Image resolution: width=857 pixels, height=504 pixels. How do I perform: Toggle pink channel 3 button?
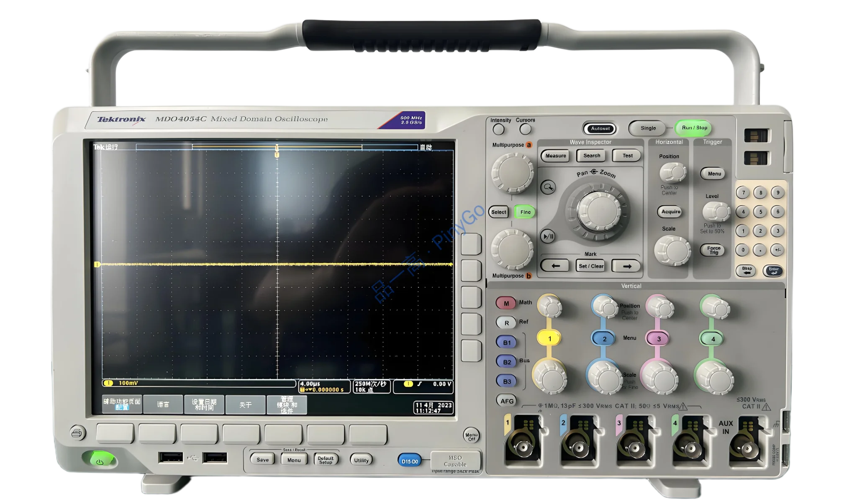(x=658, y=338)
